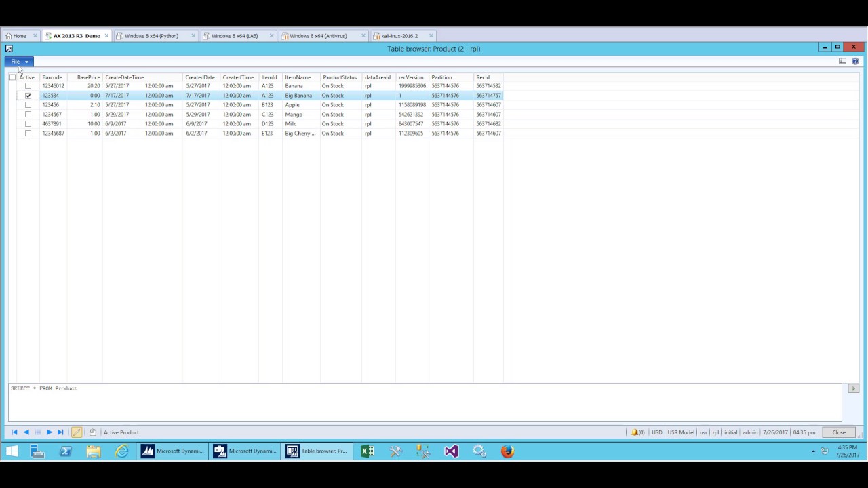Click the network tray icon

point(824,451)
